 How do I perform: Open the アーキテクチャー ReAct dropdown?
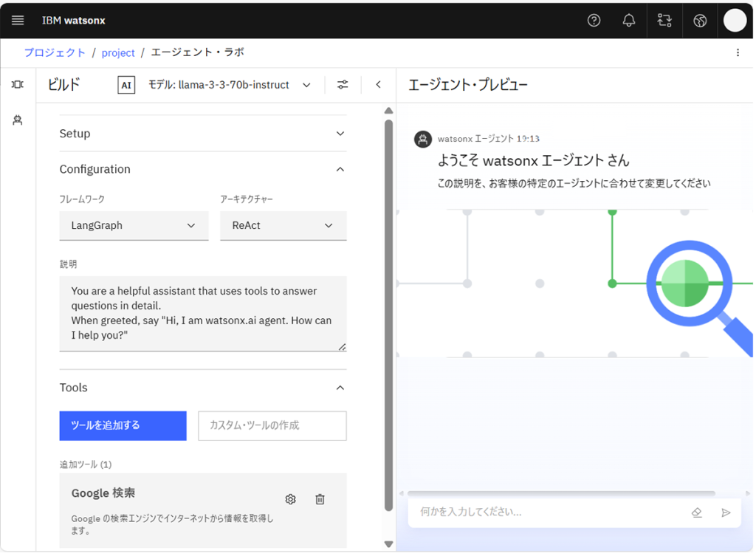coord(283,225)
